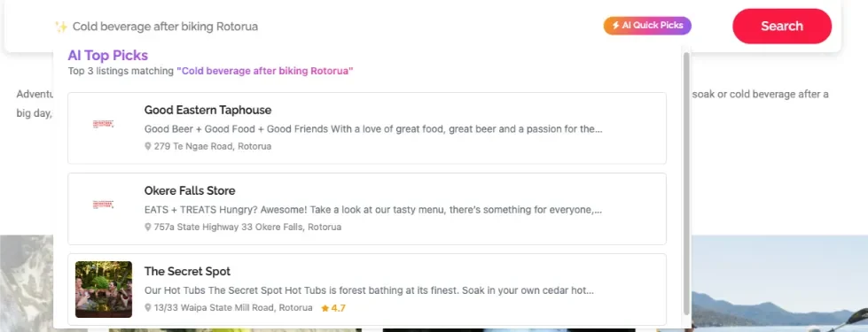This screenshot has width=868, height=332.
Task: Click Good Eastern Taphouse logo thumbnail
Action: 104,124
